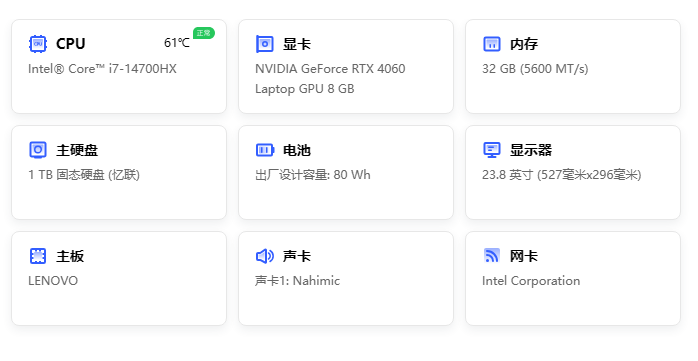Select the LENOVO motherboard text
This screenshot has height=361, width=698.
(x=53, y=280)
